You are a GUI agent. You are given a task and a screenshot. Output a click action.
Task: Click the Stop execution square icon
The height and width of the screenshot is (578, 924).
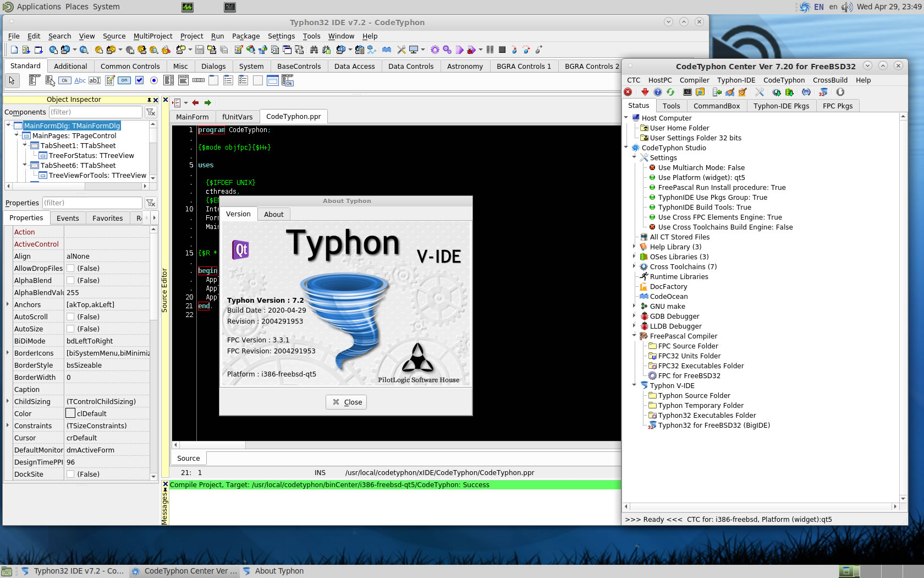tap(502, 50)
